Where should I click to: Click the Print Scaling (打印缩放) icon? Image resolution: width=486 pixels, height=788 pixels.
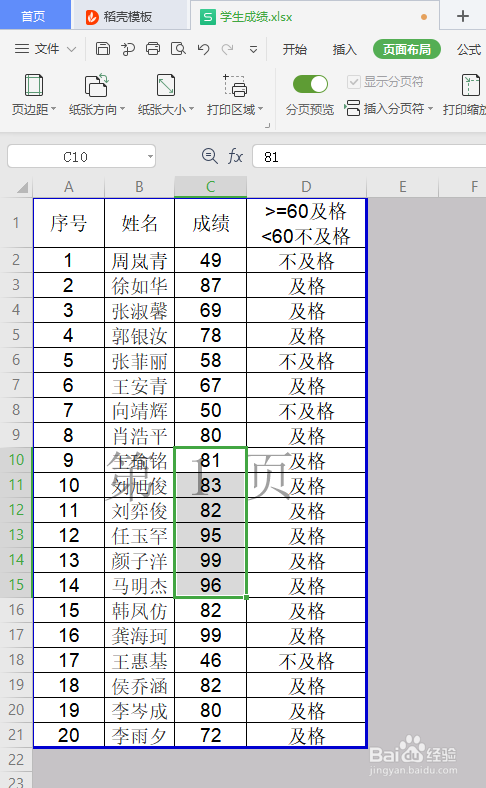click(471, 85)
